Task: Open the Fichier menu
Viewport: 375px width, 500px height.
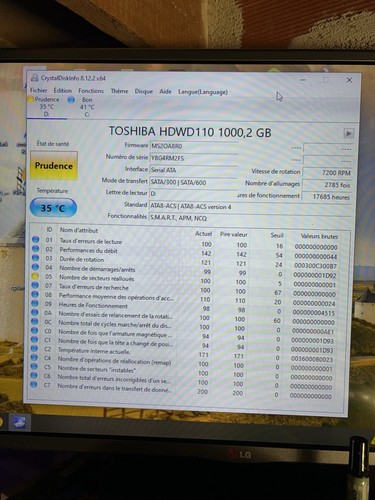Action: tap(38, 90)
